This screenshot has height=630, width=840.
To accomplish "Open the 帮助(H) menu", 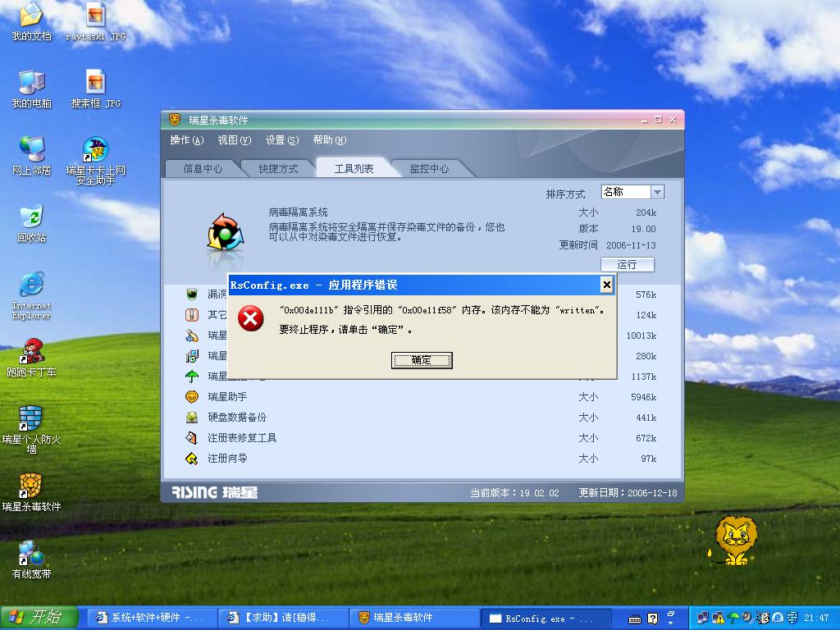I will [x=330, y=140].
